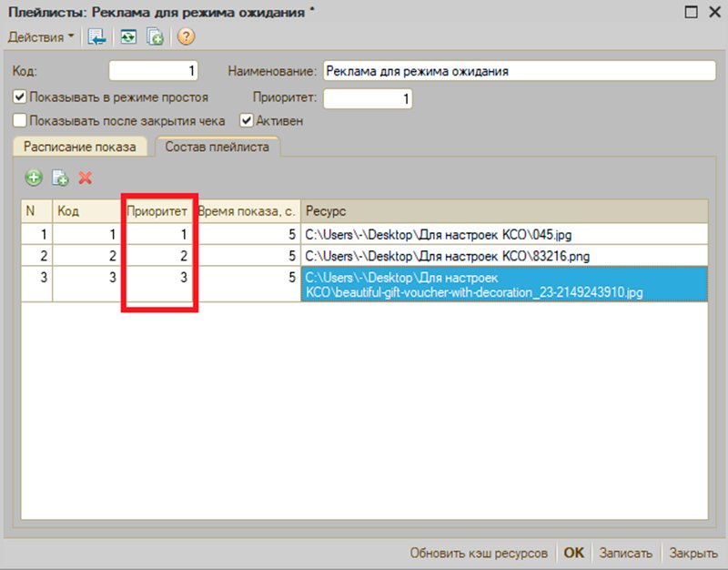This screenshot has width=728, height=570.
Task: Click the N column header
Action: pos(36,211)
